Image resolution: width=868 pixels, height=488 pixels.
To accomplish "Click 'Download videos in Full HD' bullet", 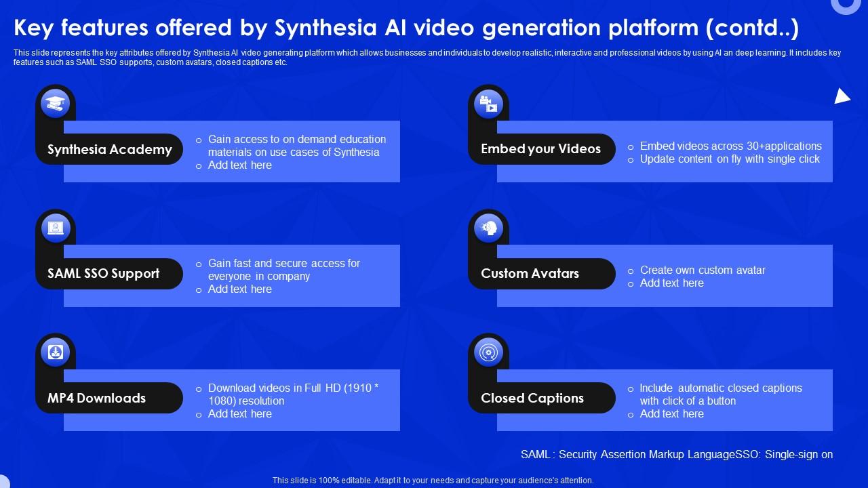I will point(294,394).
